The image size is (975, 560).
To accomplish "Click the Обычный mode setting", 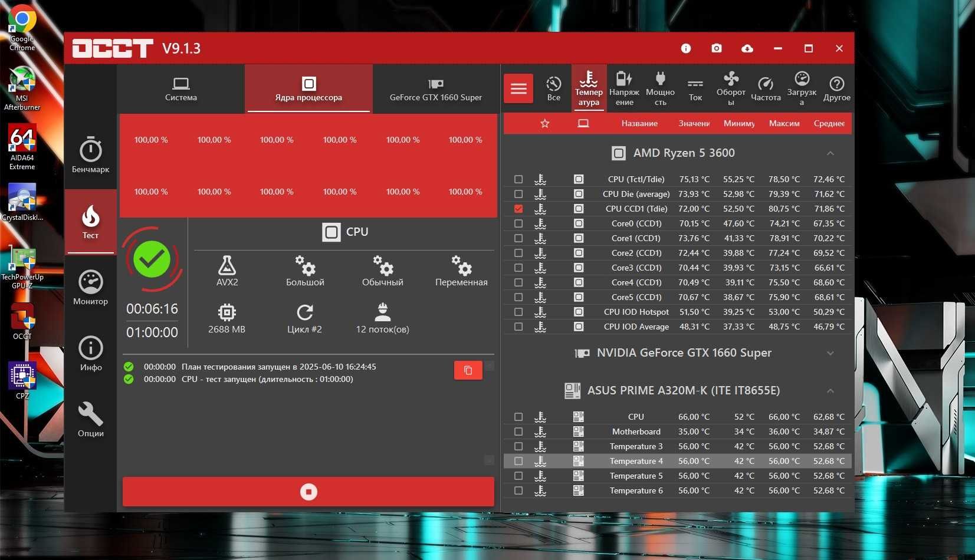I will tap(383, 271).
